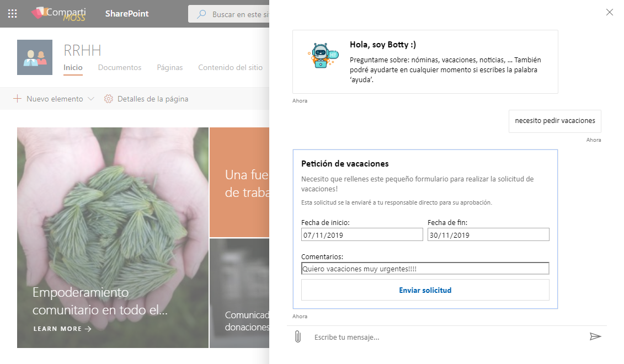Click the Fecha de fin date field
The width and height of the screenshot is (624, 364).
point(488,235)
